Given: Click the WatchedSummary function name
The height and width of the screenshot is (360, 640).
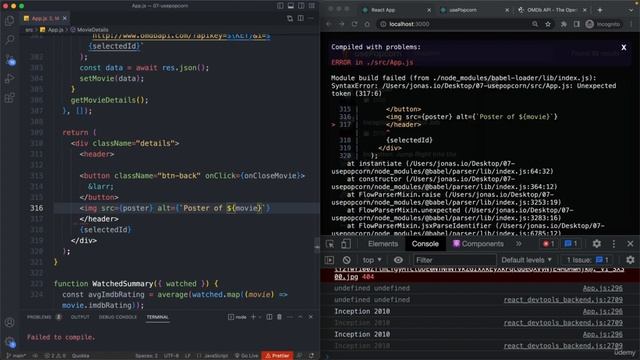Looking at the screenshot, I should click(122, 284).
